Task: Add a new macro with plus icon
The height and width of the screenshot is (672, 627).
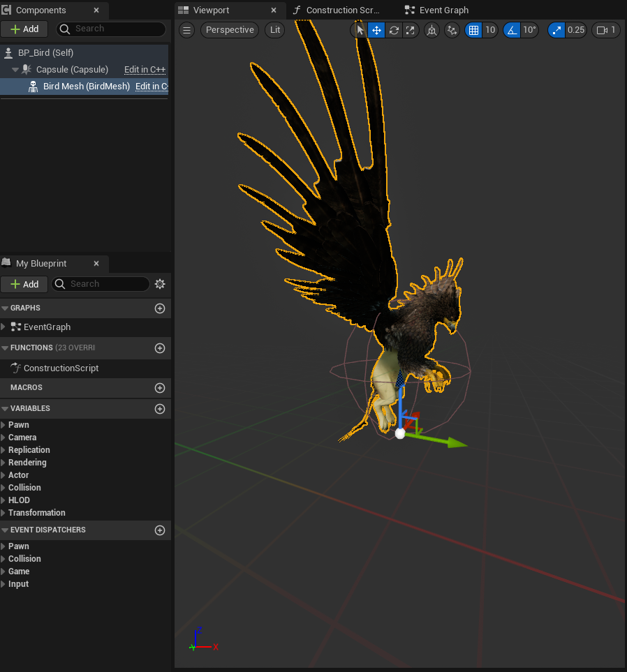Action: 160,388
